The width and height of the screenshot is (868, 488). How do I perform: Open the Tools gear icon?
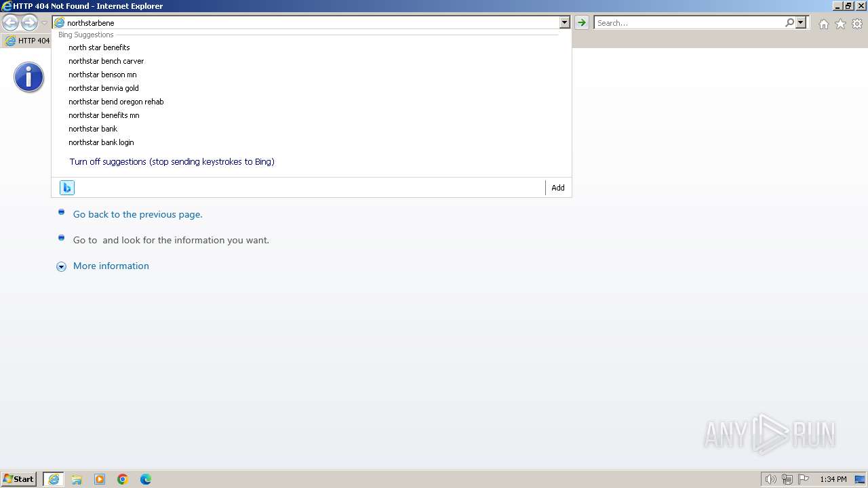(x=857, y=24)
